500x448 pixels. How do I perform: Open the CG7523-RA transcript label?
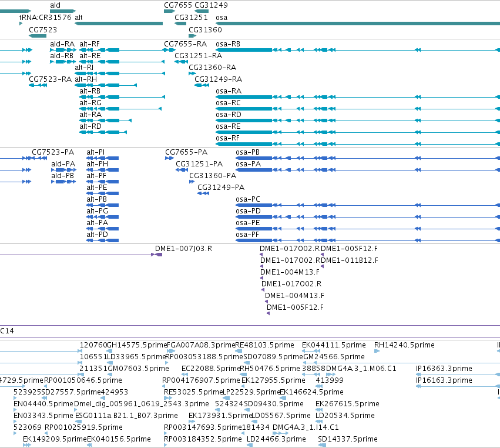point(50,79)
